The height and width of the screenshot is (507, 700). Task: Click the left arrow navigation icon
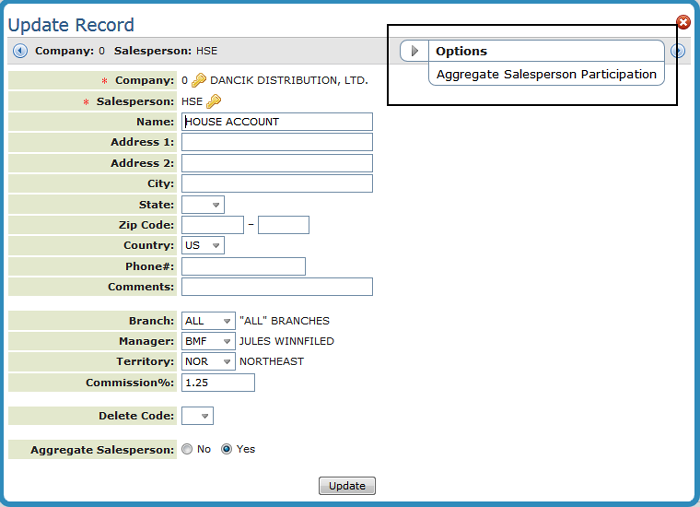point(20,50)
